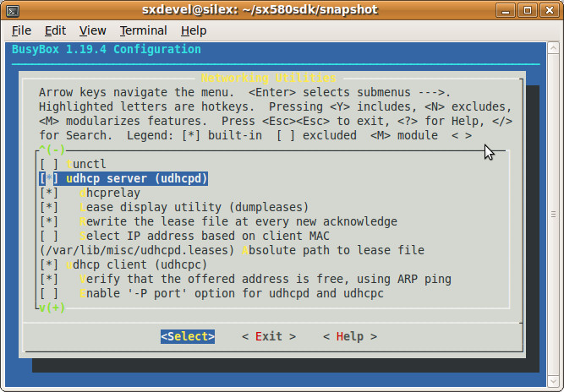
Task: Click the v(+) scroll-down indicator
Action: [52, 308]
